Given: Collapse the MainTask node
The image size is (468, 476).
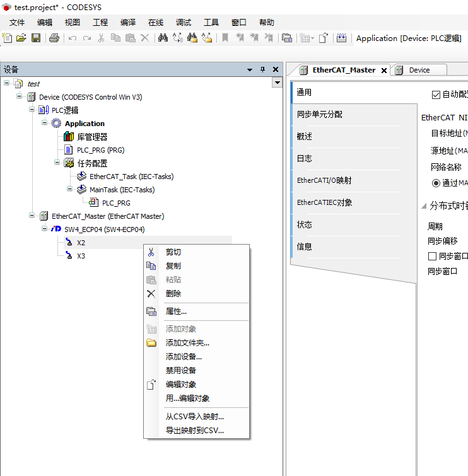Looking at the screenshot, I should click(x=69, y=189).
